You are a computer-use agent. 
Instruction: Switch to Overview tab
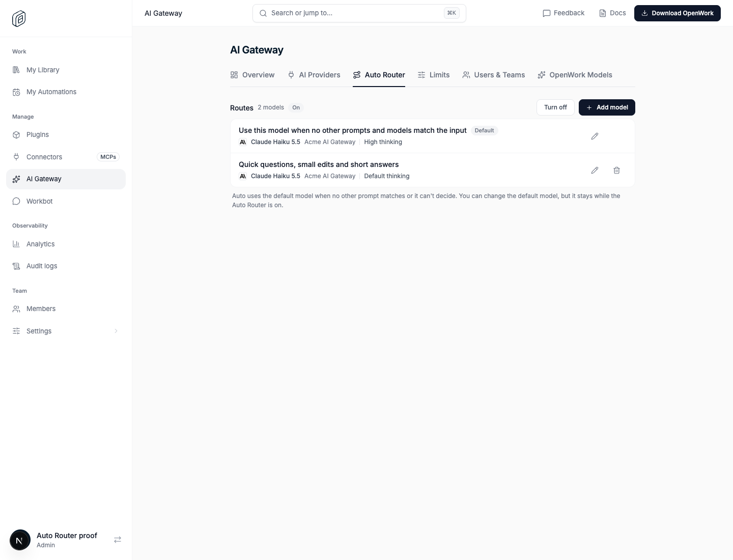(x=252, y=75)
